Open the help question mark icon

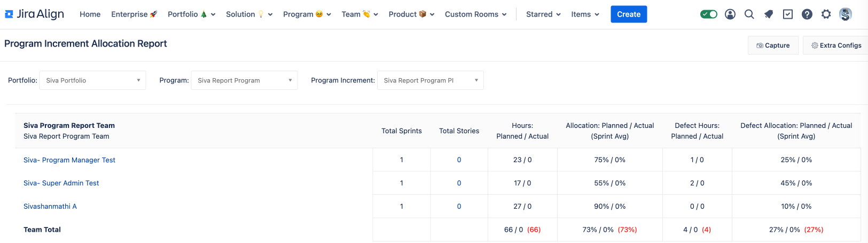[807, 14]
